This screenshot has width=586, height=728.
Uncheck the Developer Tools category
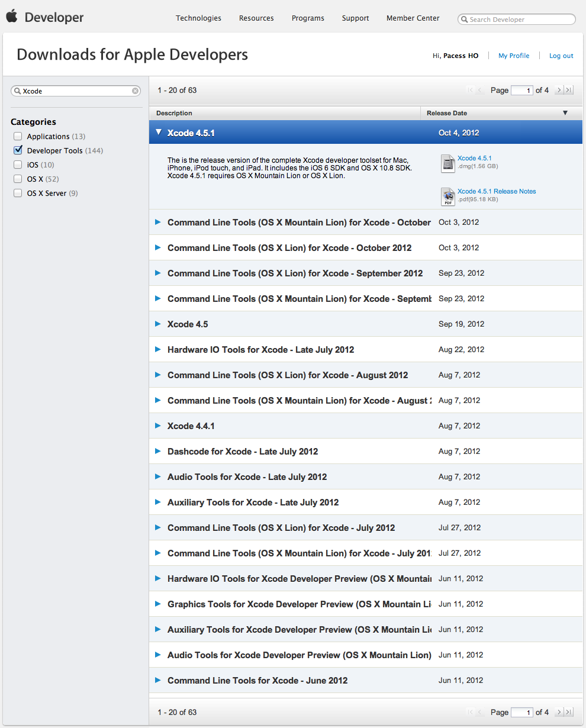point(18,150)
